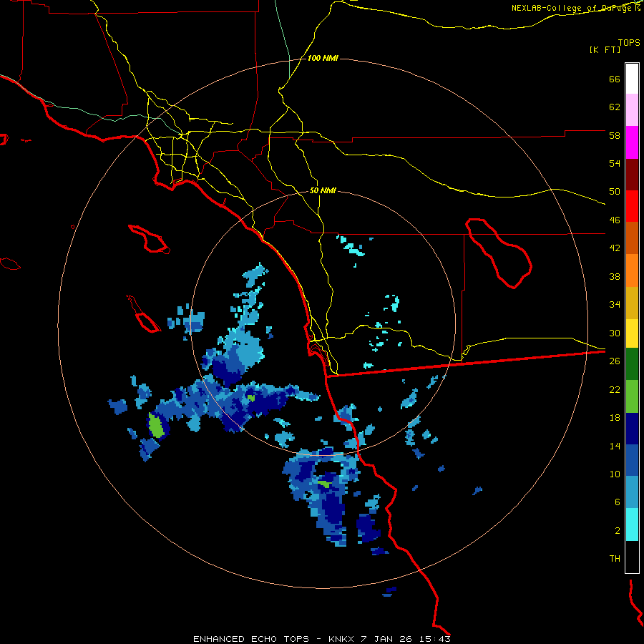The width and height of the screenshot is (644, 644).
Task: Click the yellow legend swatch
Action: pos(632,333)
